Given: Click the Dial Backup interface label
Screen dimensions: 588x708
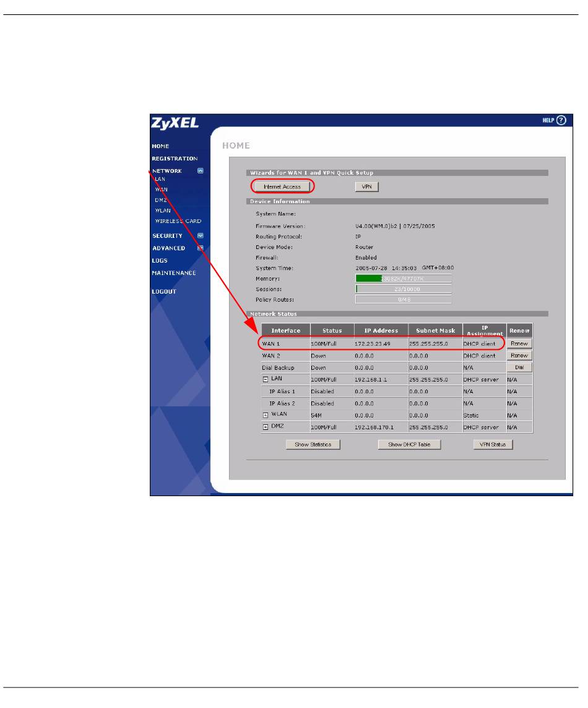Looking at the screenshot, I should click(x=278, y=368).
